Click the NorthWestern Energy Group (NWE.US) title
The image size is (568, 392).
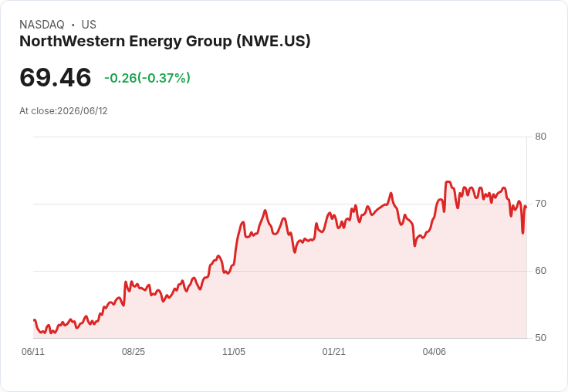(165, 41)
